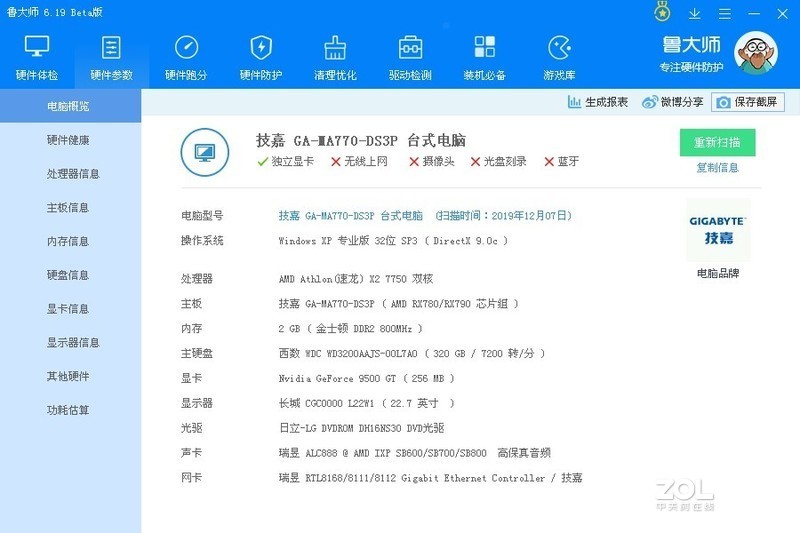This screenshot has width=800, height=533.
Task: Open 驱动检测 toolbox icon
Action: 410,47
